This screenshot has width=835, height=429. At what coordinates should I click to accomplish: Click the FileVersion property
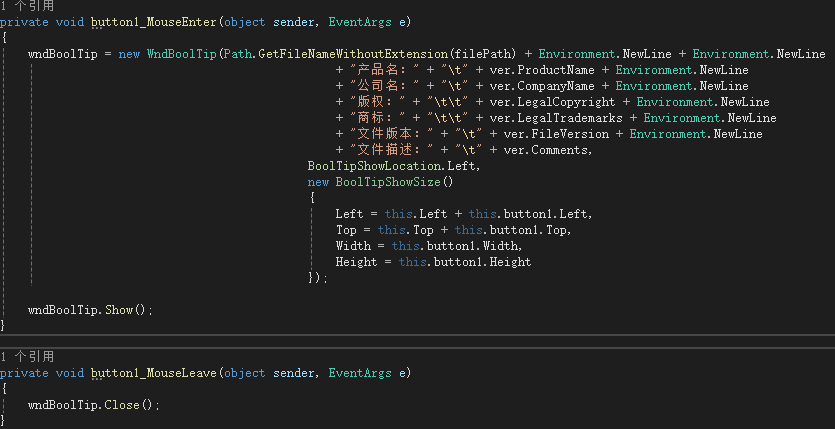coord(567,134)
